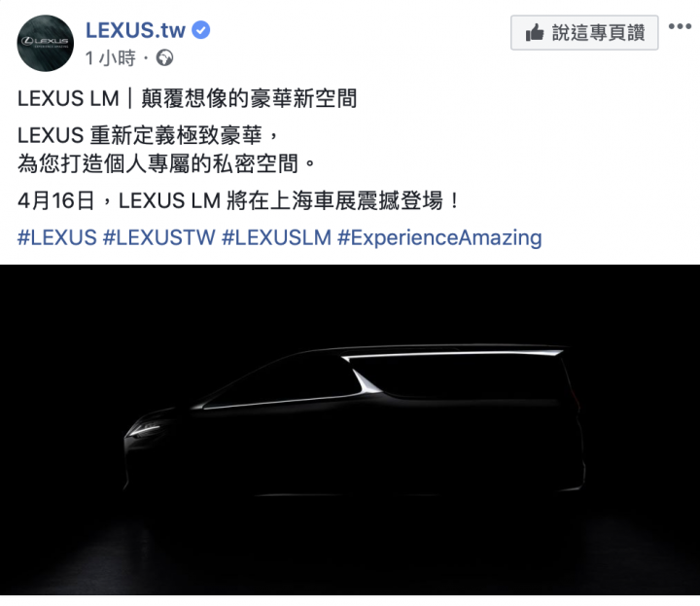Click the line 為您打造個人專屬的私密空間

166,163
